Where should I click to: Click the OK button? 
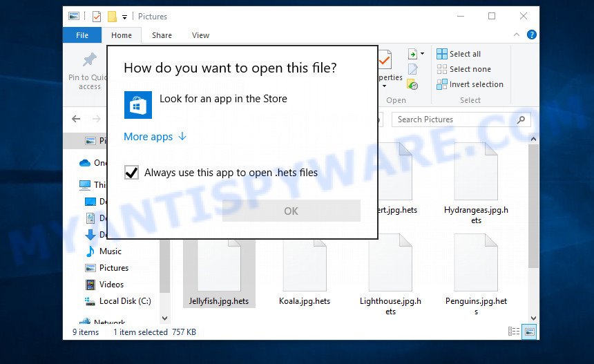[291, 211]
